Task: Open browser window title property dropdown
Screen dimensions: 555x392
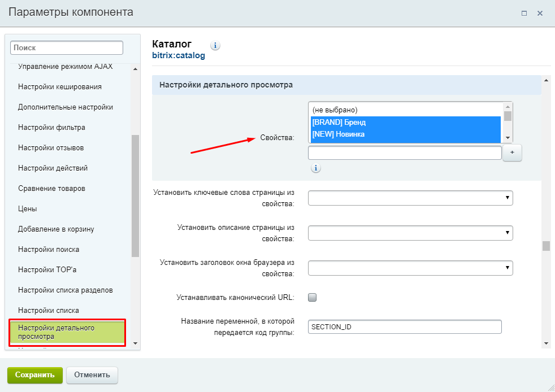Action: 410,268
